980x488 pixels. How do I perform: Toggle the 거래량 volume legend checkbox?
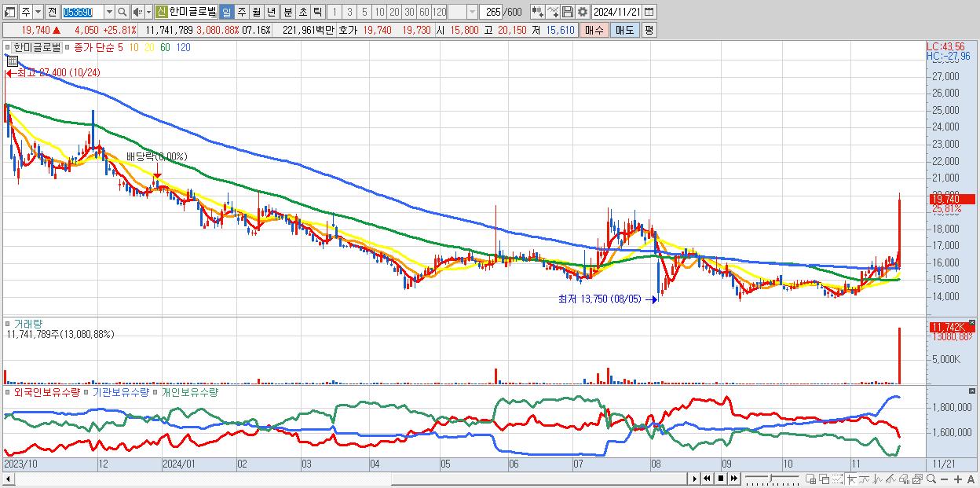(x=7, y=323)
